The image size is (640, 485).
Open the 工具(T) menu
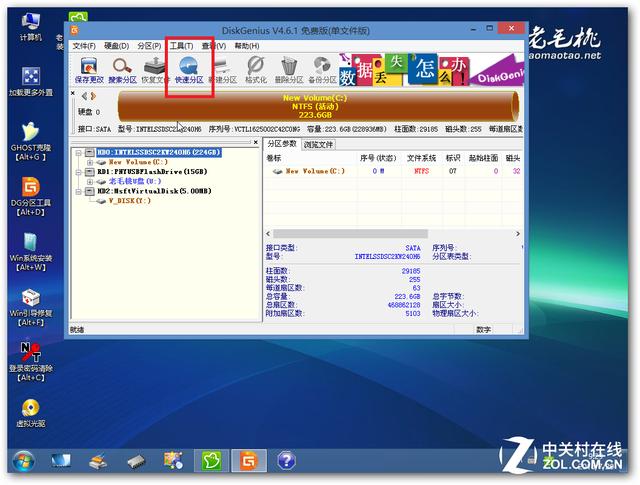(181, 46)
